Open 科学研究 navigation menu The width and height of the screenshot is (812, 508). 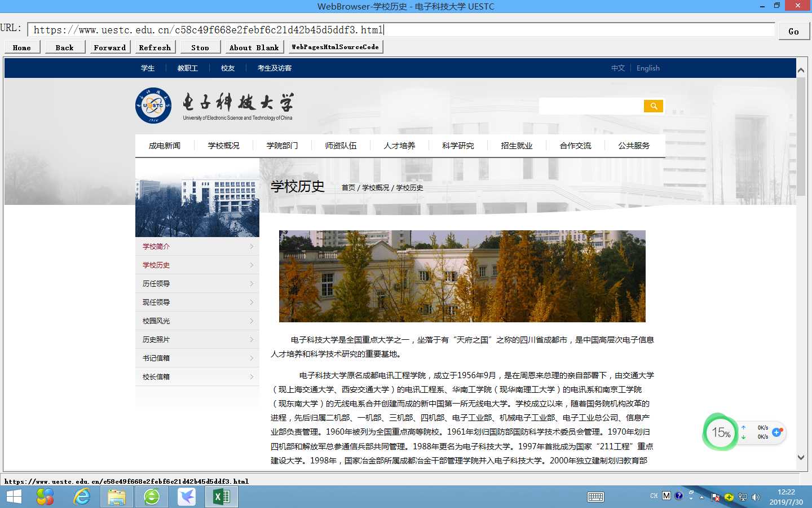pos(458,146)
